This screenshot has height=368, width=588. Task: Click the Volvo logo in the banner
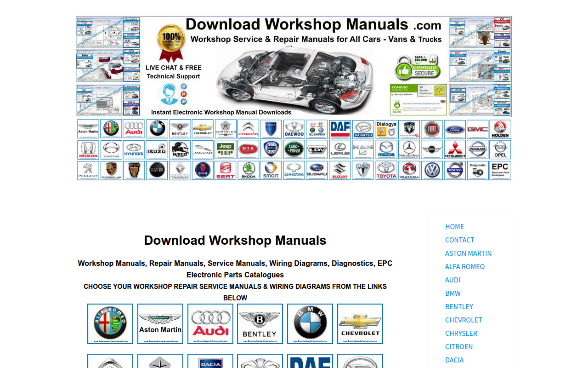[455, 170]
